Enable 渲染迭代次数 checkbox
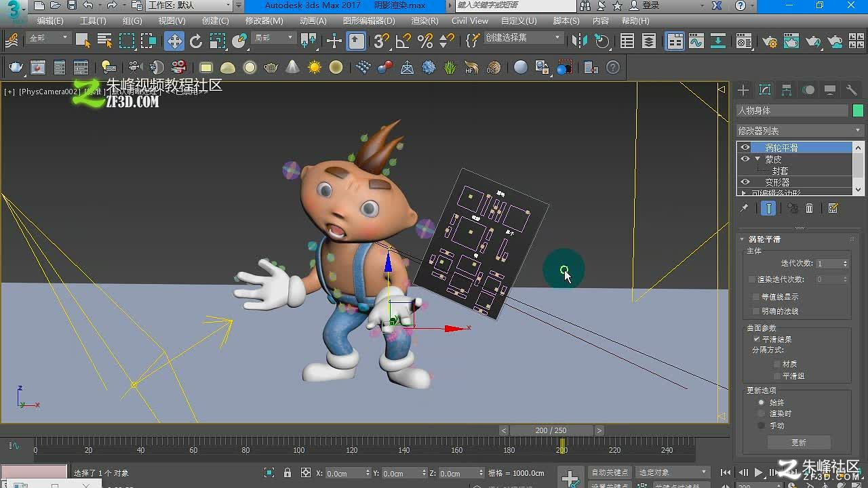This screenshot has height=488, width=868. click(752, 279)
